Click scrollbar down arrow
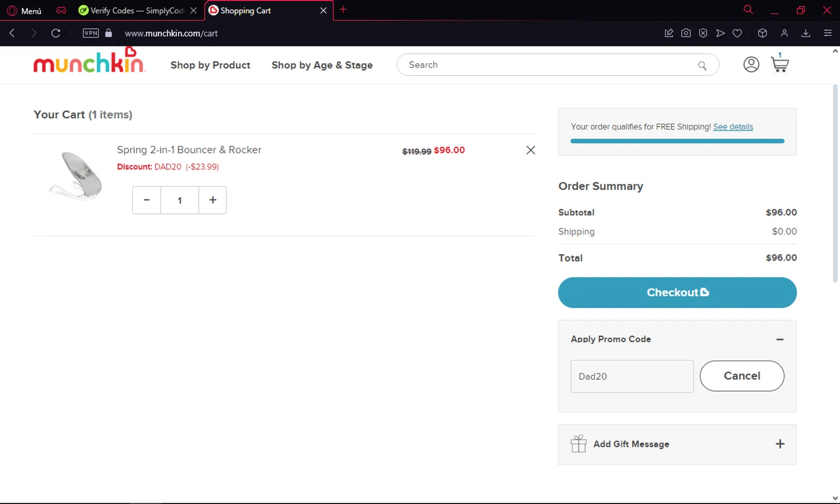 (835, 498)
